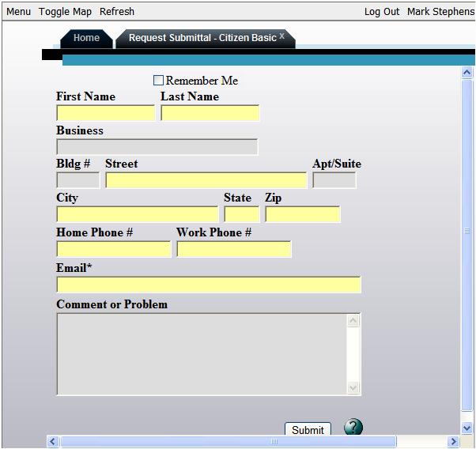
Task: Click the comment box scroll down arrow
Action: coord(353,387)
